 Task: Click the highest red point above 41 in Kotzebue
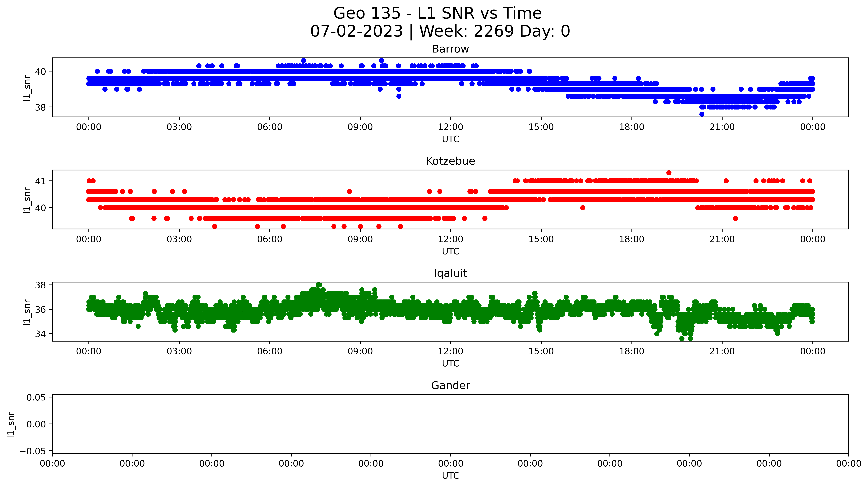669,173
